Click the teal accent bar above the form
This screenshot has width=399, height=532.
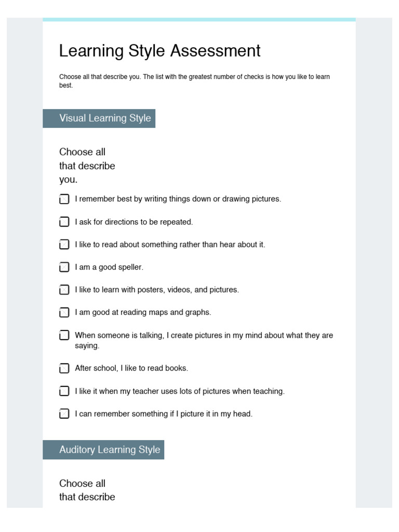199,20
